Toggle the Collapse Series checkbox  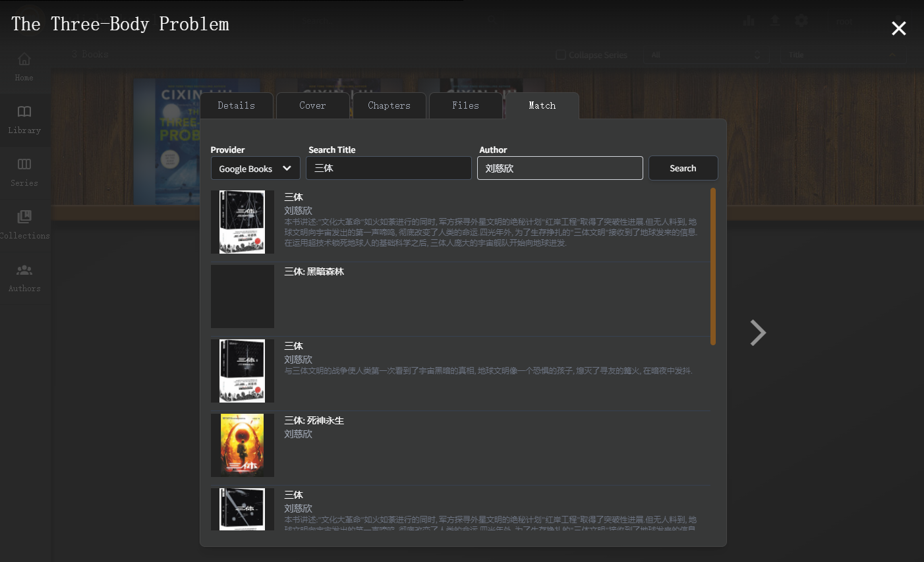point(561,55)
